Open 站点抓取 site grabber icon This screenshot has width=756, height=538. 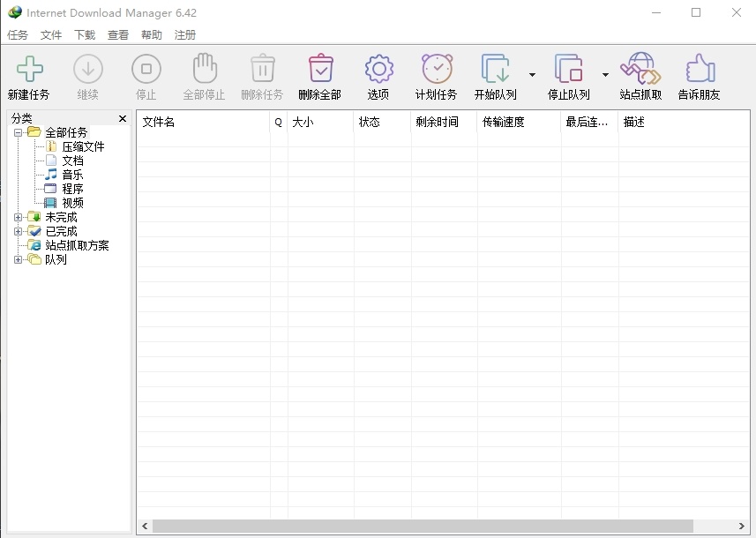point(640,69)
